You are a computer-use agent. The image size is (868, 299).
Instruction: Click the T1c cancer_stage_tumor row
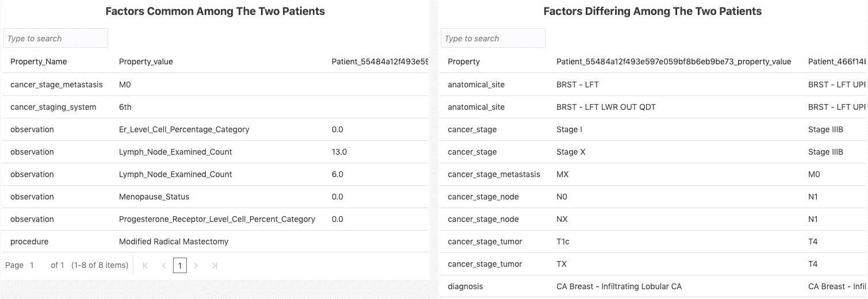563,241
